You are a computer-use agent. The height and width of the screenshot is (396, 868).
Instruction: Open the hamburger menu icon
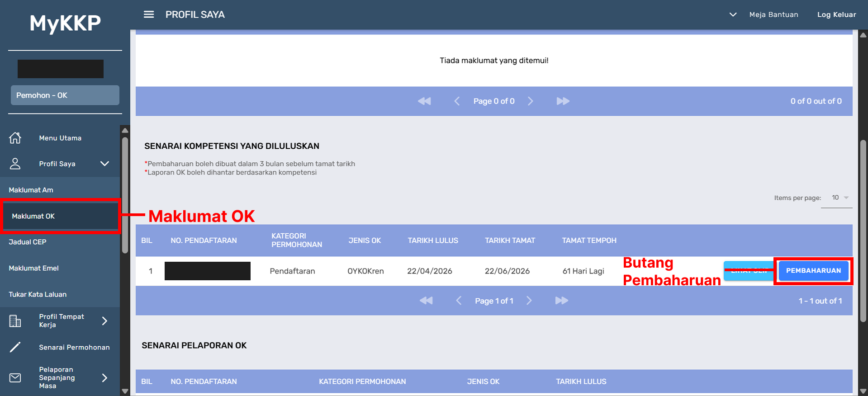pyautogui.click(x=149, y=14)
